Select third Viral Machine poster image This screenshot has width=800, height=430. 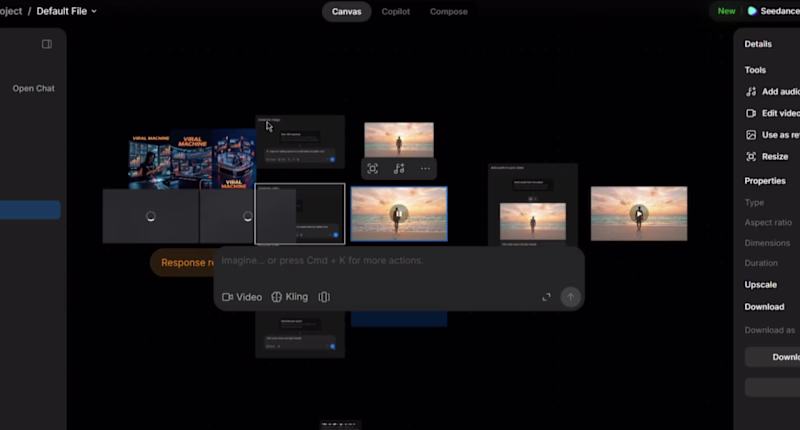(x=234, y=159)
